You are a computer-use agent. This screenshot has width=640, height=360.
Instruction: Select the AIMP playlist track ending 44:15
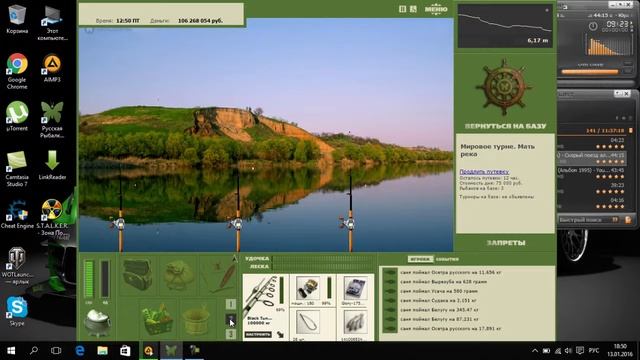tap(591, 158)
